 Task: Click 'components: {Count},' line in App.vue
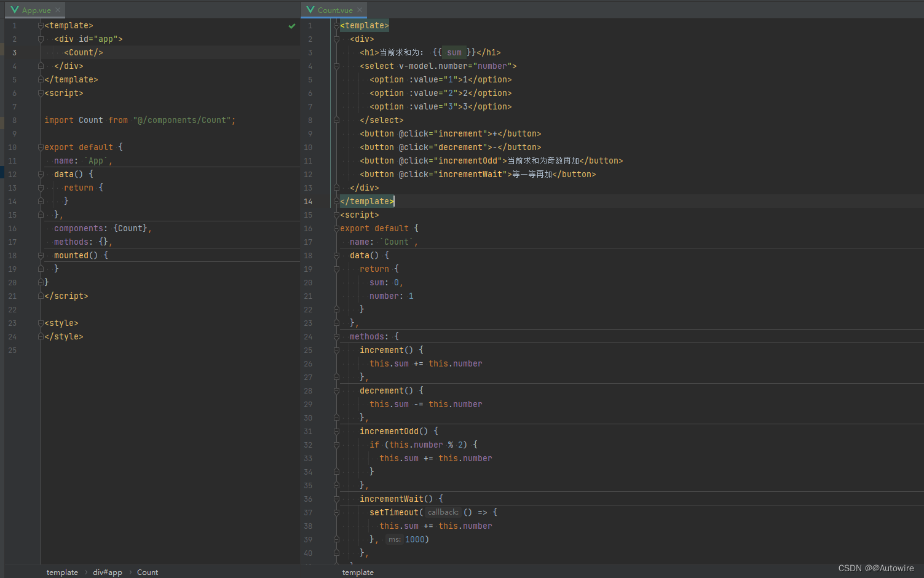tap(103, 228)
